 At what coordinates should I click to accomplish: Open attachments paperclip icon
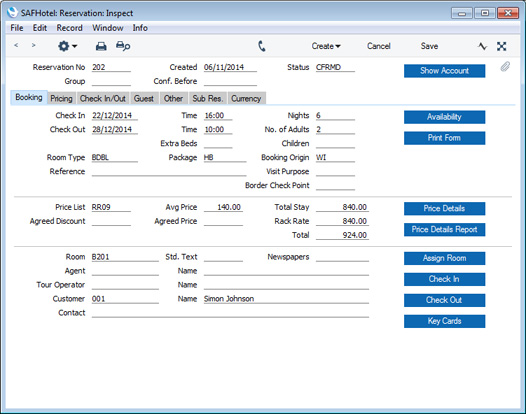pos(505,67)
